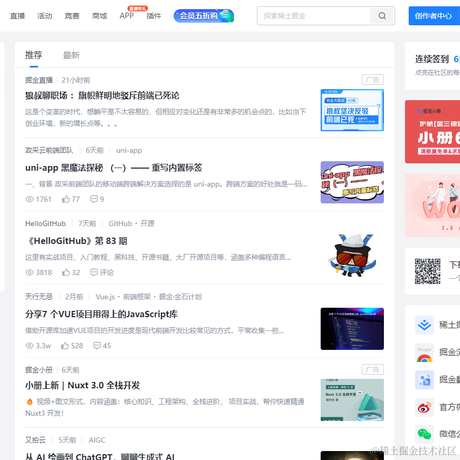Screen dimensions: 460x460
Task: Click author 又拍云
Action: point(35,440)
